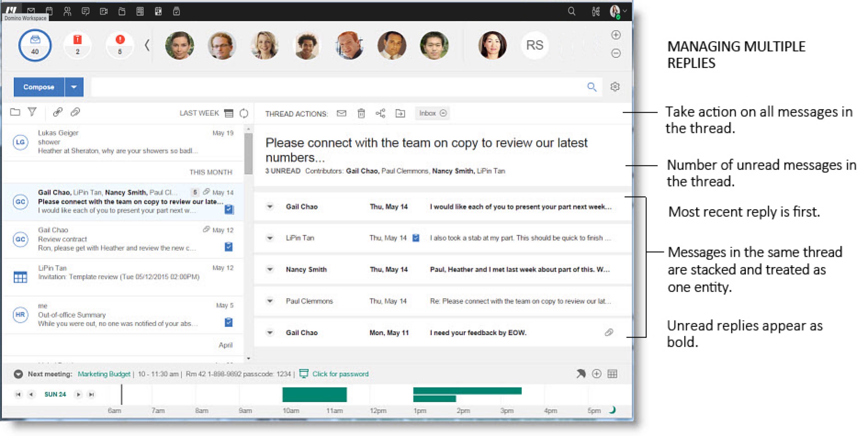Click the thread share icon
This screenshot has height=436, width=868.
(x=380, y=113)
